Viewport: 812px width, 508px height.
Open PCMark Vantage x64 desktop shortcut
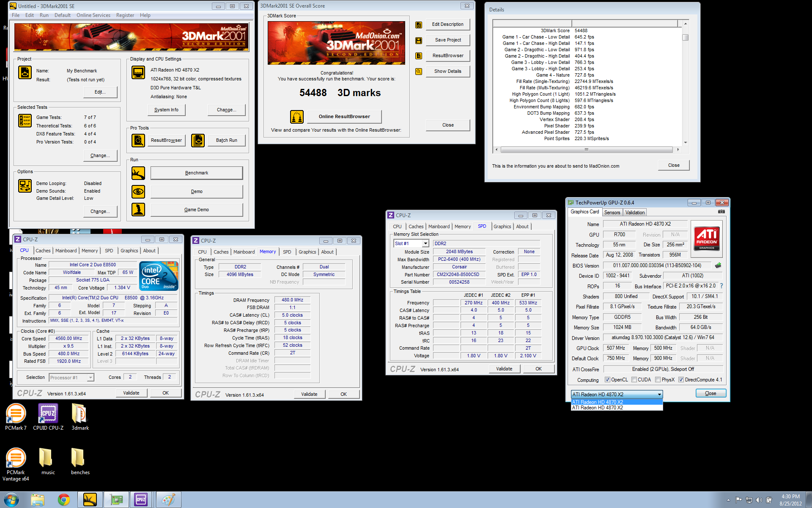click(x=16, y=464)
